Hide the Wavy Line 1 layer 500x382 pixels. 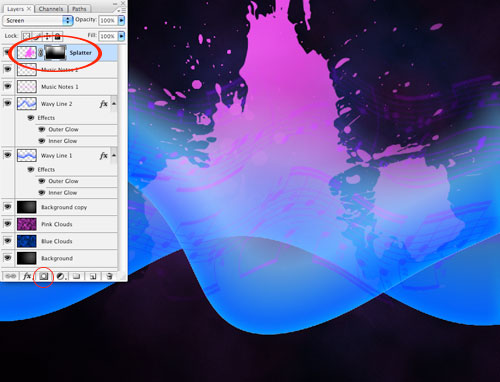(7, 155)
